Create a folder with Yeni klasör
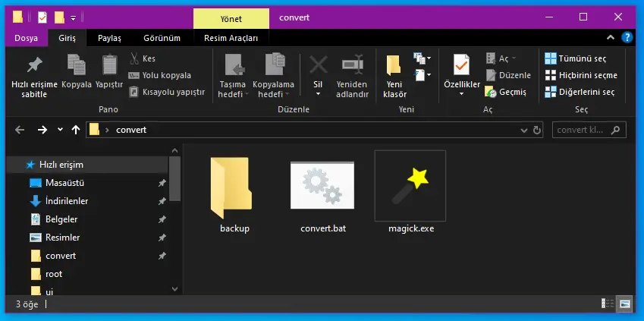This screenshot has height=321, width=644. tap(394, 77)
